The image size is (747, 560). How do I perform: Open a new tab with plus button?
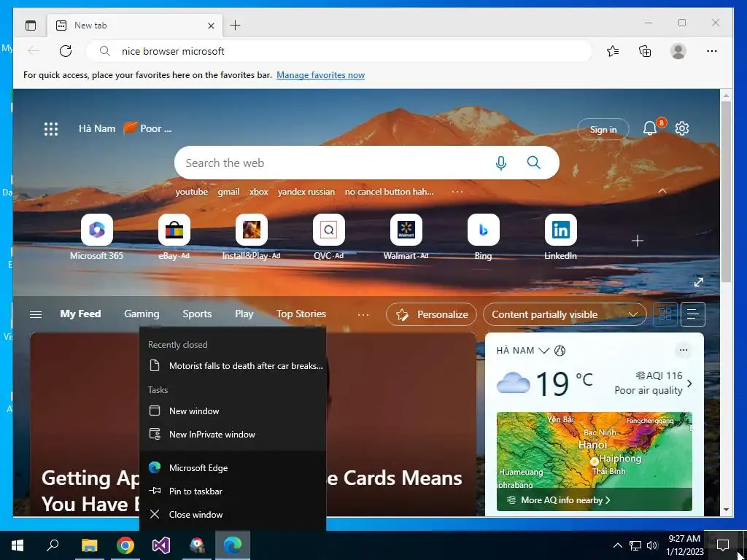(236, 26)
